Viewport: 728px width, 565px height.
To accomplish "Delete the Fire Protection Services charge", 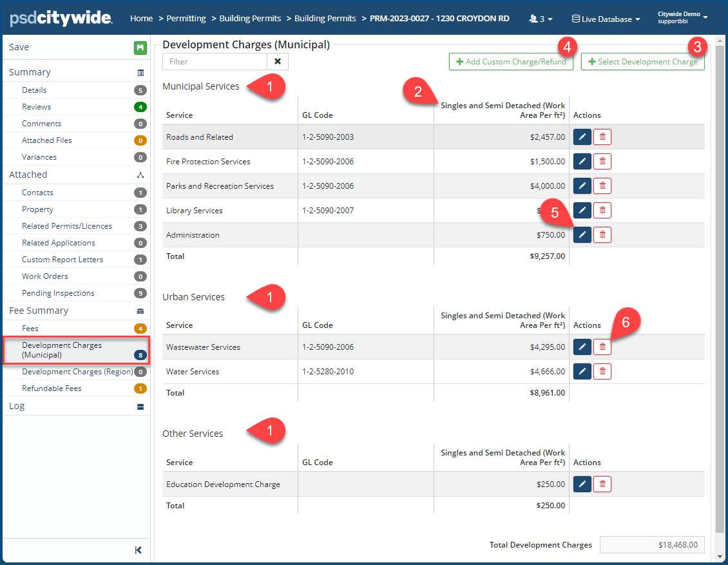I will coord(602,162).
